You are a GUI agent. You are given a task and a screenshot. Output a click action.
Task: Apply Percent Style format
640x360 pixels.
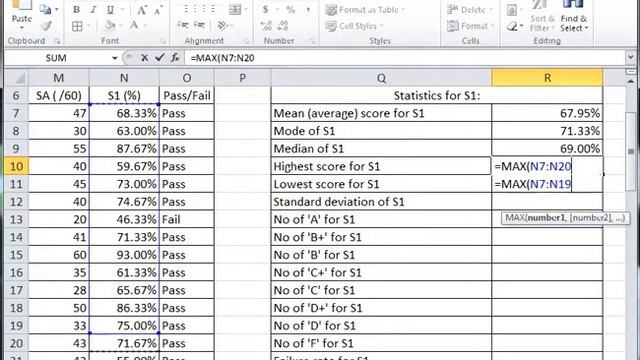(x=290, y=9)
